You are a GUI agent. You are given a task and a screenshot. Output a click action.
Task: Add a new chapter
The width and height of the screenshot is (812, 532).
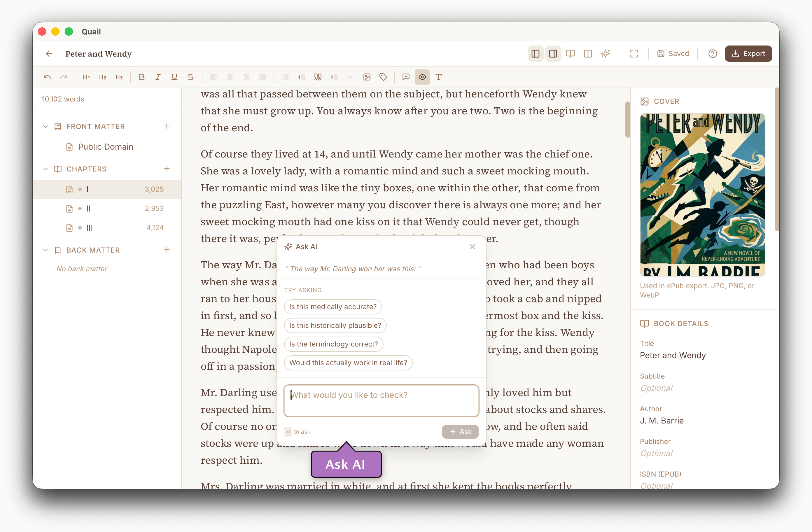(x=167, y=169)
